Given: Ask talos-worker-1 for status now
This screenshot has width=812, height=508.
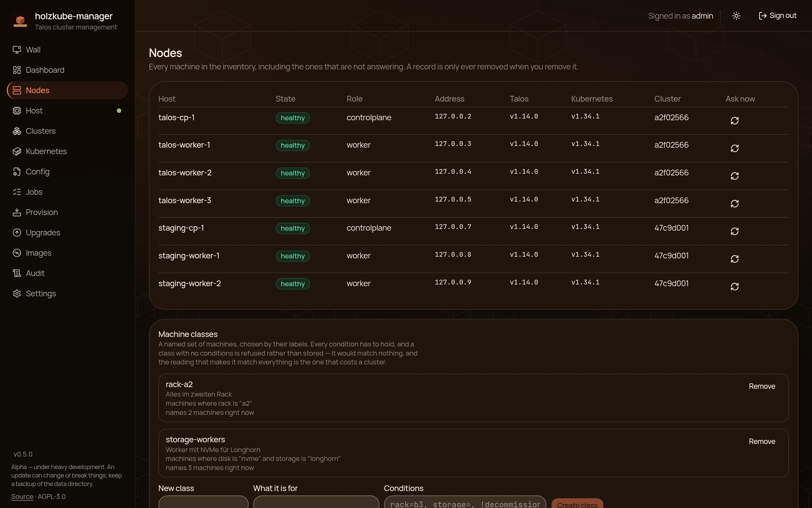Looking at the screenshot, I should 735,148.
